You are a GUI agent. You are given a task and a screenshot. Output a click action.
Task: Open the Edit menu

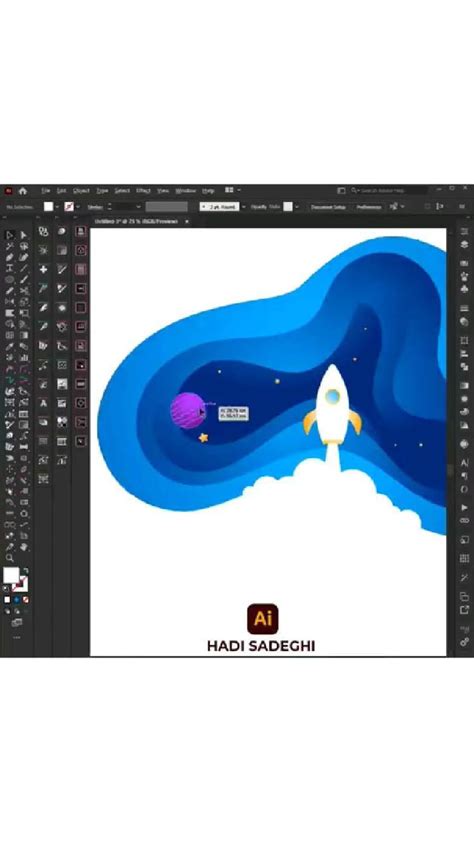[62, 191]
